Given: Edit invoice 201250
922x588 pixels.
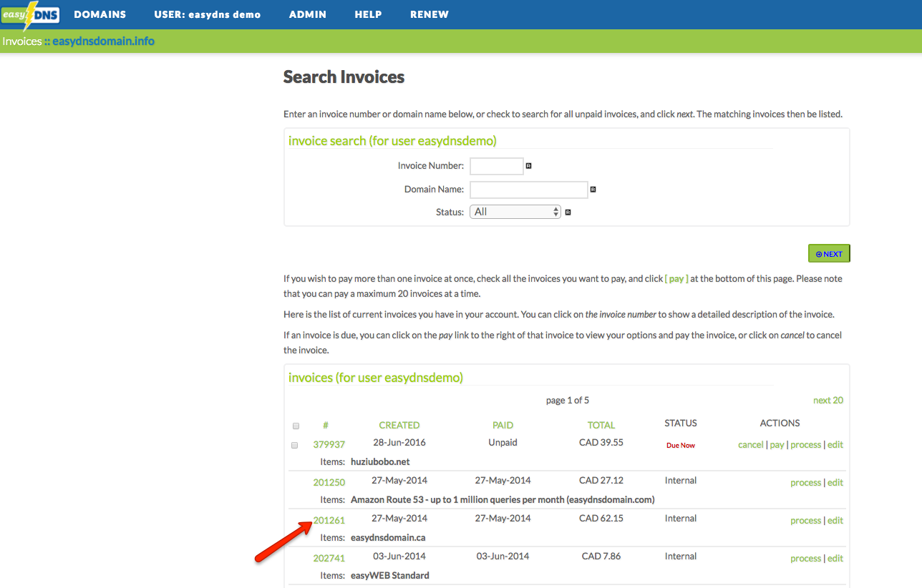Looking at the screenshot, I should click(x=835, y=482).
